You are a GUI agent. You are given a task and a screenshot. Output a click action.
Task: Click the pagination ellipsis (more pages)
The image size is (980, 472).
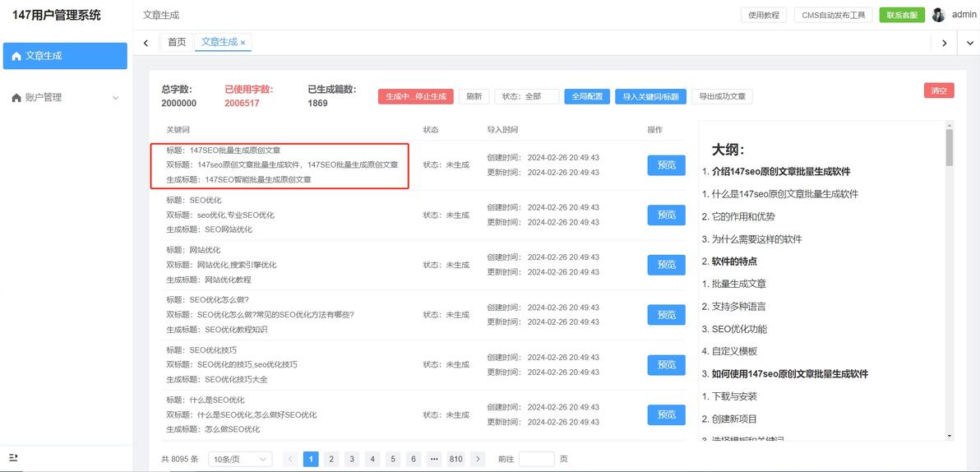click(434, 459)
